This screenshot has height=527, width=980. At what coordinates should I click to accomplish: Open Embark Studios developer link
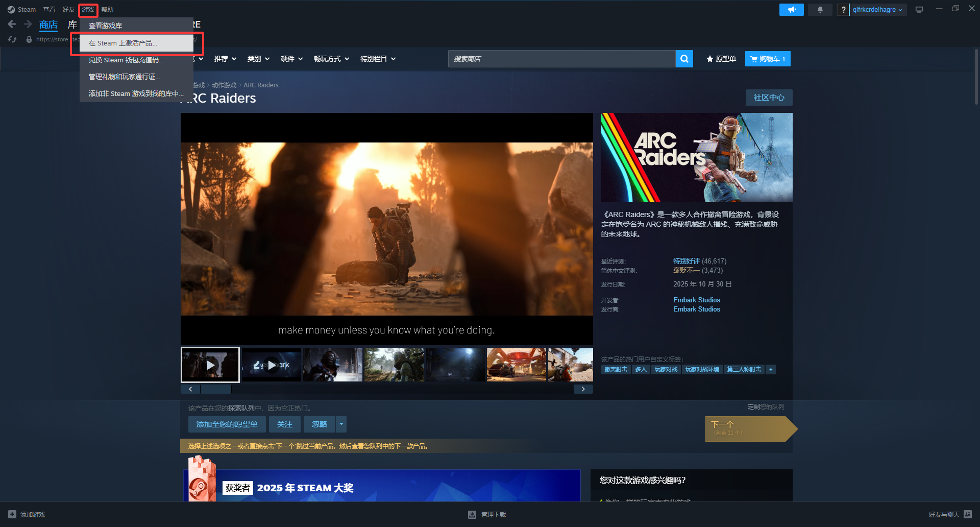coord(696,300)
